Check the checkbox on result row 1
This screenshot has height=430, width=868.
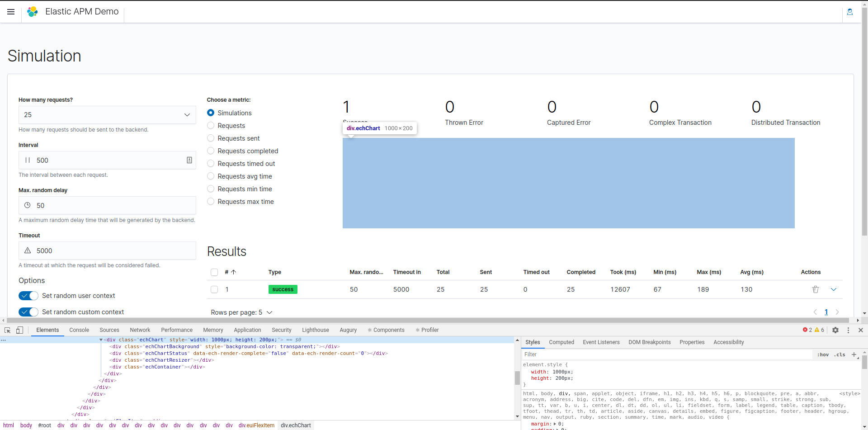click(214, 289)
